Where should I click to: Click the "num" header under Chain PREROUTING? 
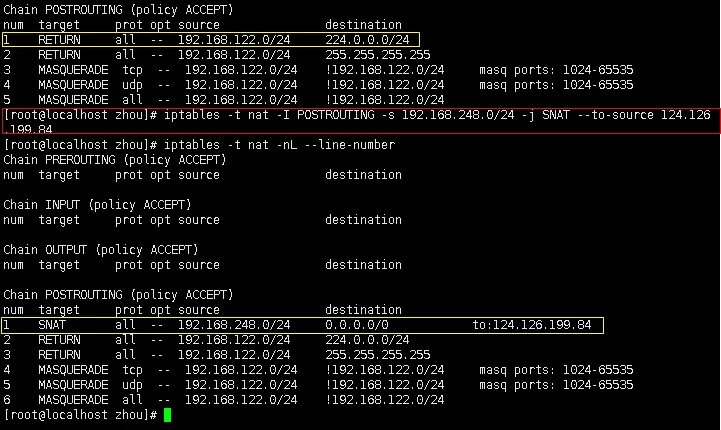(13, 175)
